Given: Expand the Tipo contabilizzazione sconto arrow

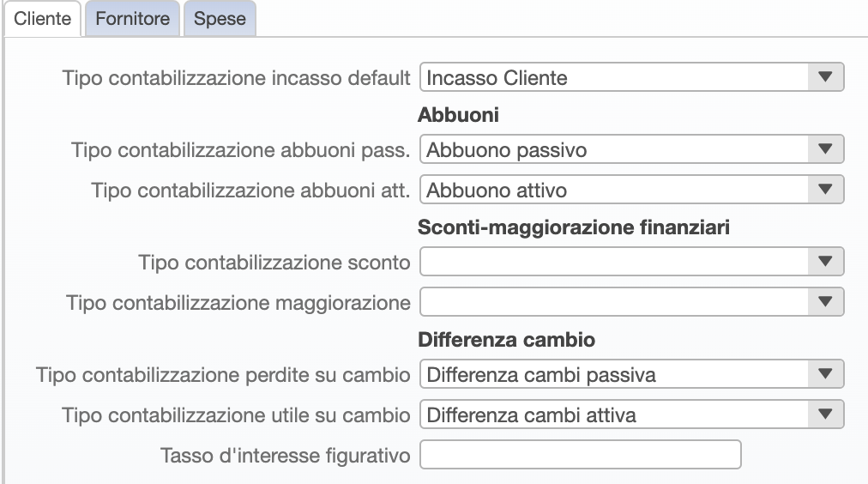Looking at the screenshot, I should click(825, 262).
